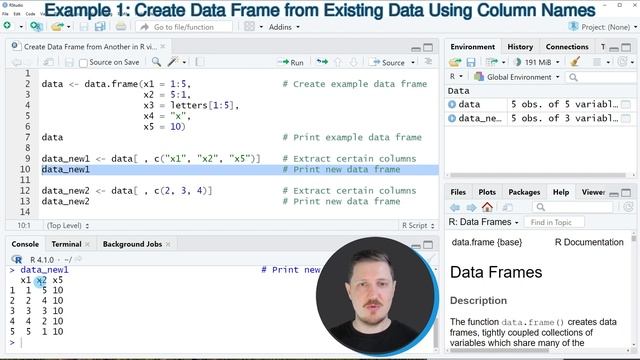Switch to the Terminal tab

[x=66, y=244]
